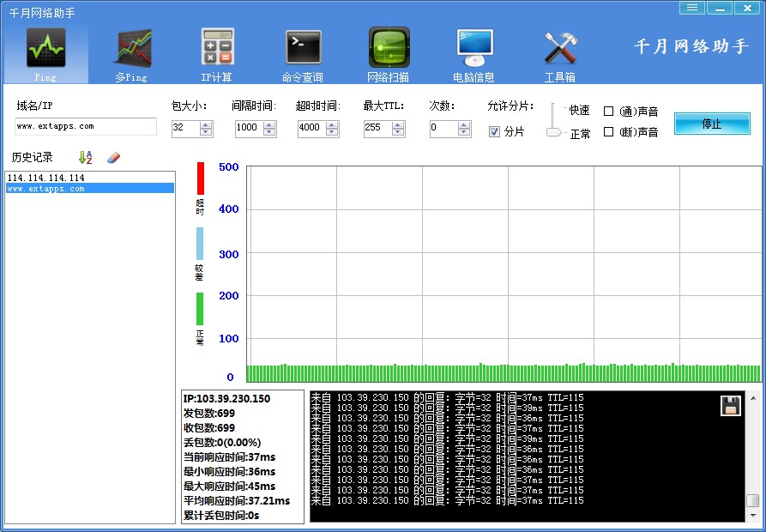Click the log scrollbar thumb
766x532 pixels.
[x=753, y=501]
